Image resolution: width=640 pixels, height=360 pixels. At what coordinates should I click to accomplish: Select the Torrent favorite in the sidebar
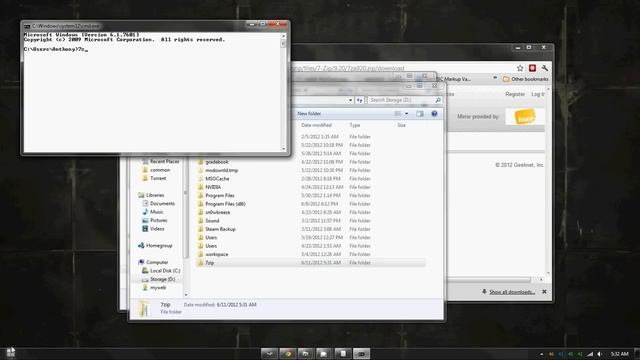click(154, 178)
